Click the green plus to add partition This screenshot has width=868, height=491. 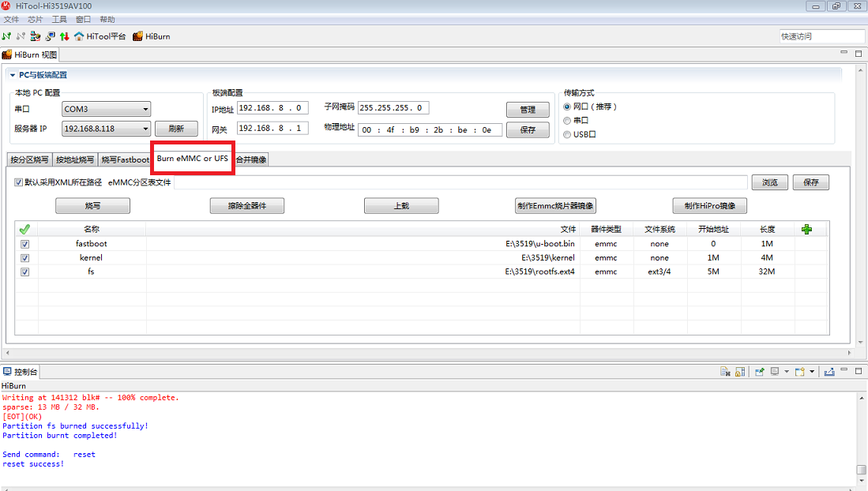click(806, 229)
